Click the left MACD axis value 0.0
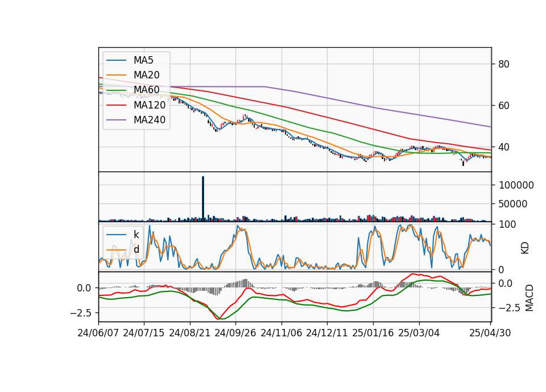The height and width of the screenshot is (392, 546). click(x=84, y=288)
